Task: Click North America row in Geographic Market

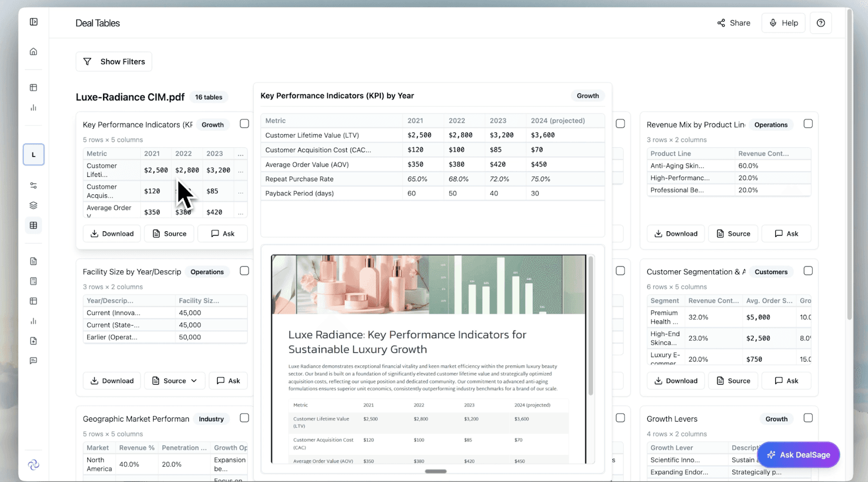Action: point(166,464)
